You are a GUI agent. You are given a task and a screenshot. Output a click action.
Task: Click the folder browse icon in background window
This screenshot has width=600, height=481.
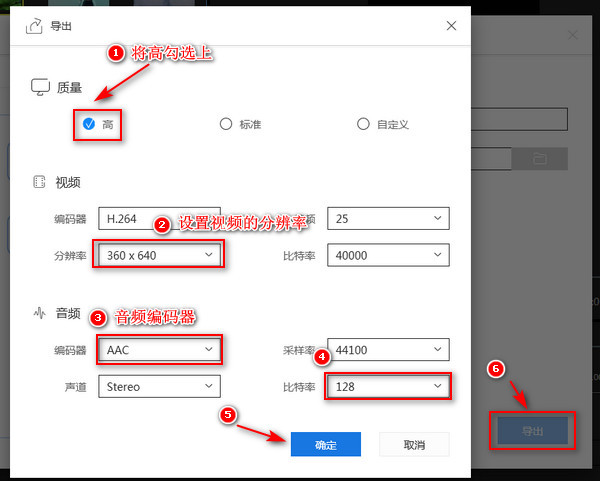[x=540, y=158]
